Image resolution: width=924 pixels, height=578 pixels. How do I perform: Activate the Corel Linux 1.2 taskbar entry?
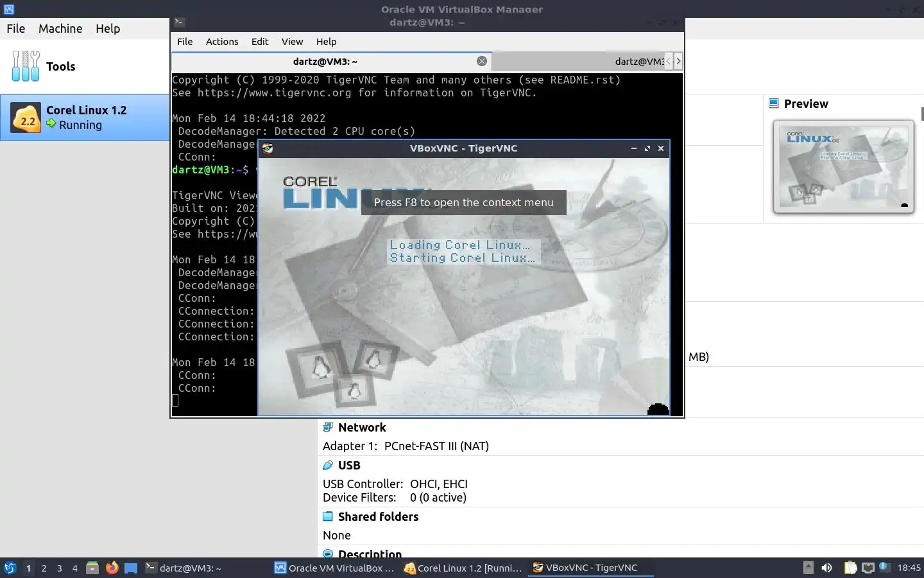point(463,568)
